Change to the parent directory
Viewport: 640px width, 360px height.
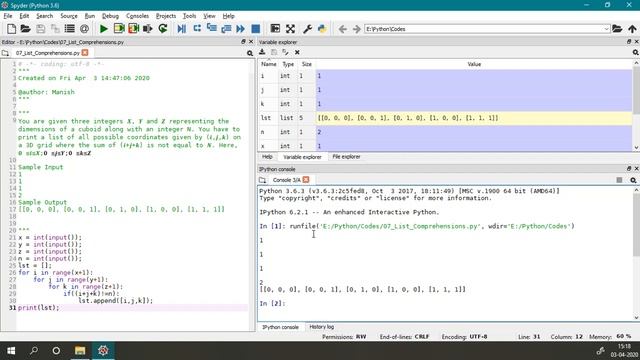coord(632,29)
